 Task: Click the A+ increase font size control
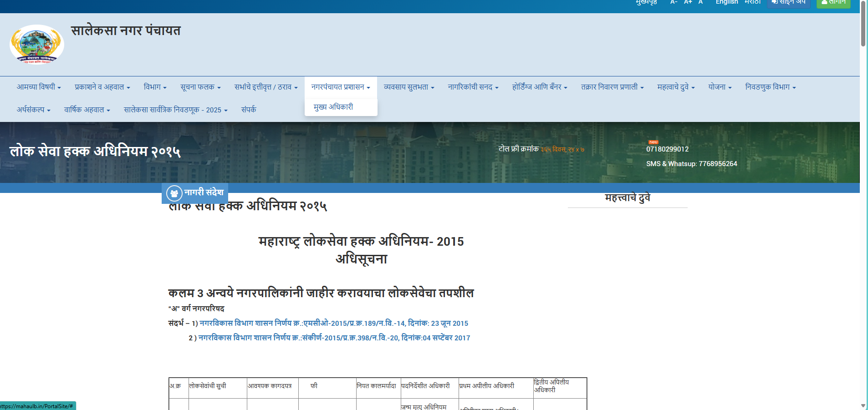coord(688,2)
